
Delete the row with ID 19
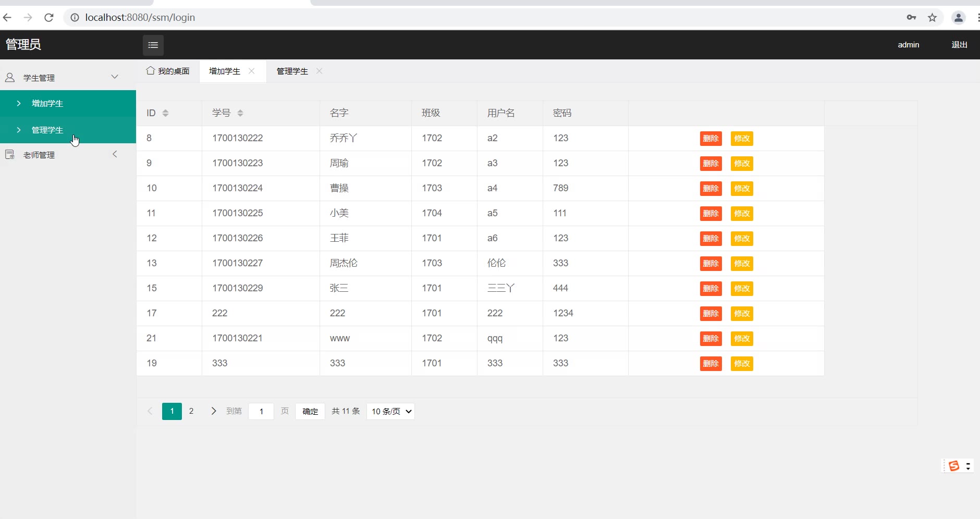tap(711, 364)
